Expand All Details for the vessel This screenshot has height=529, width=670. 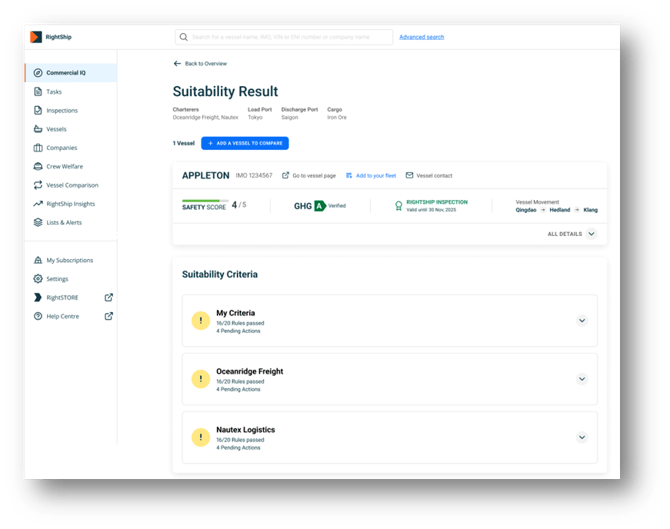click(x=591, y=233)
